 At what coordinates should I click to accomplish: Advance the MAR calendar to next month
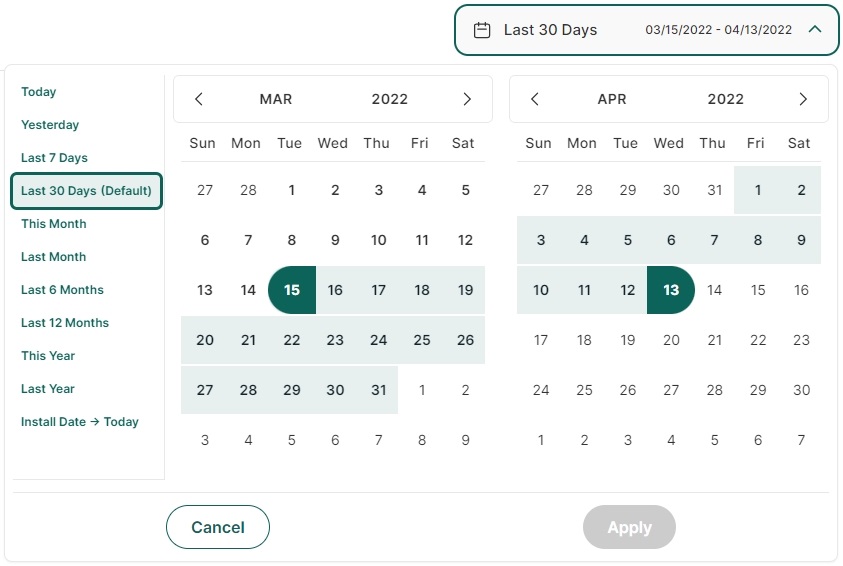[x=467, y=99]
